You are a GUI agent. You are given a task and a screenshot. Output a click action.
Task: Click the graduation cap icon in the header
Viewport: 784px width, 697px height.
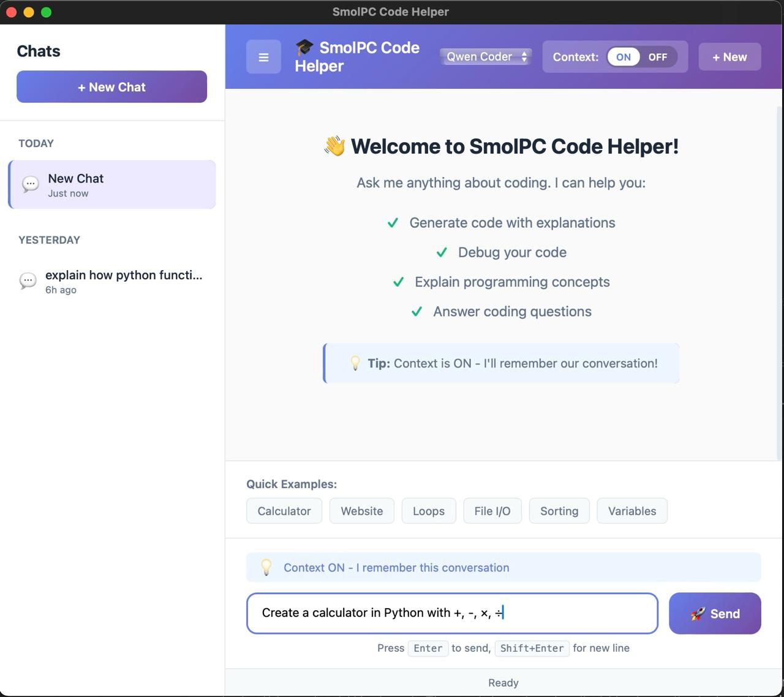tap(304, 47)
